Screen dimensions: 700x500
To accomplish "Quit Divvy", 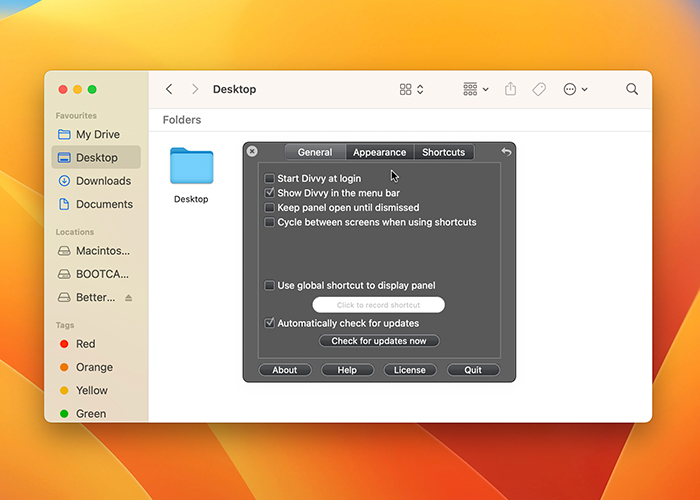I will (473, 370).
